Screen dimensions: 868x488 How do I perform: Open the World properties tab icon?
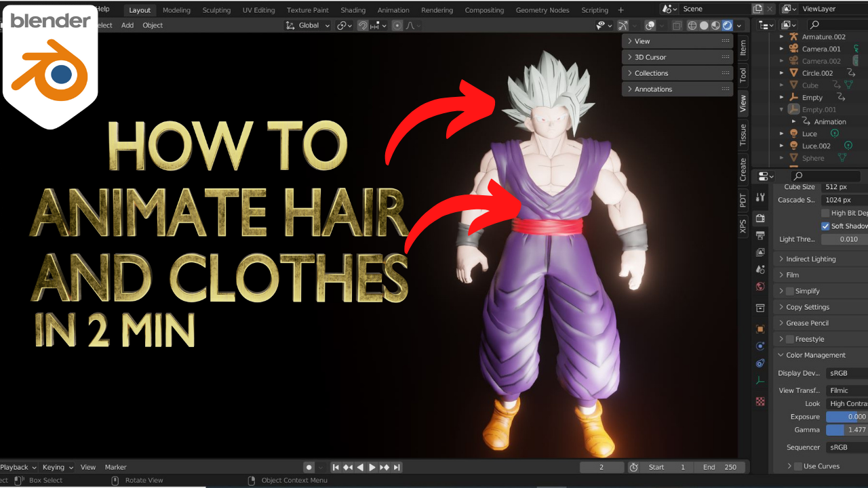click(760, 286)
